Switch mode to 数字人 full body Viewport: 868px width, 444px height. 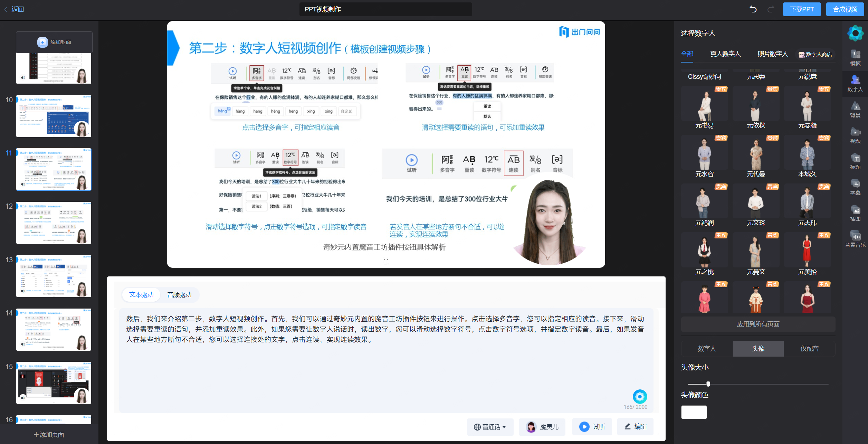(707, 349)
